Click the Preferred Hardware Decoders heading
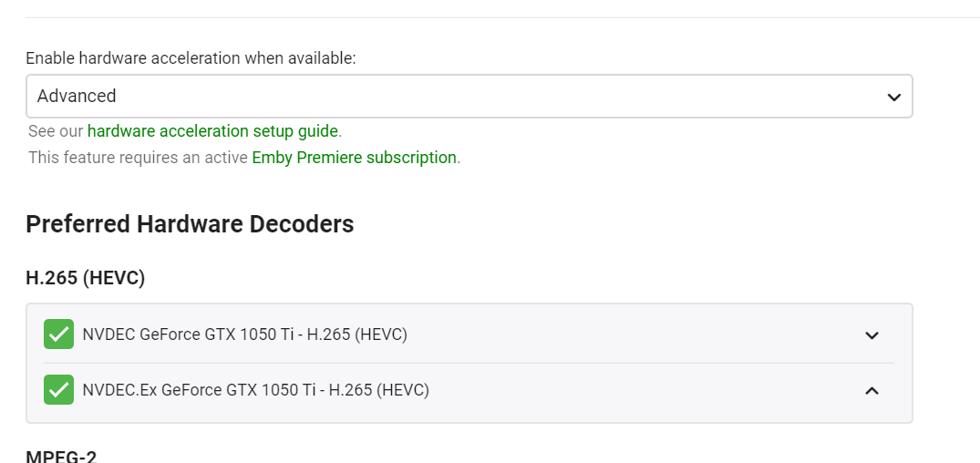The image size is (980, 463). [x=190, y=223]
